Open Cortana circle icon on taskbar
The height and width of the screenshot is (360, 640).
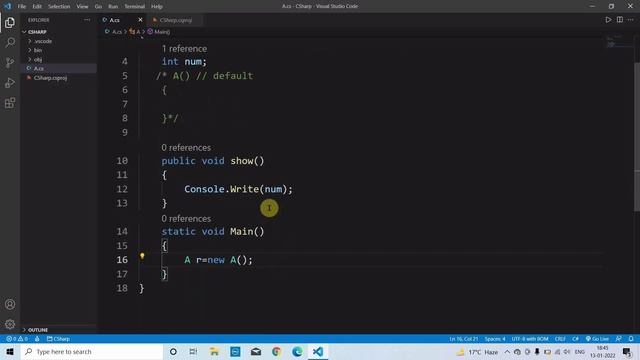(173, 351)
